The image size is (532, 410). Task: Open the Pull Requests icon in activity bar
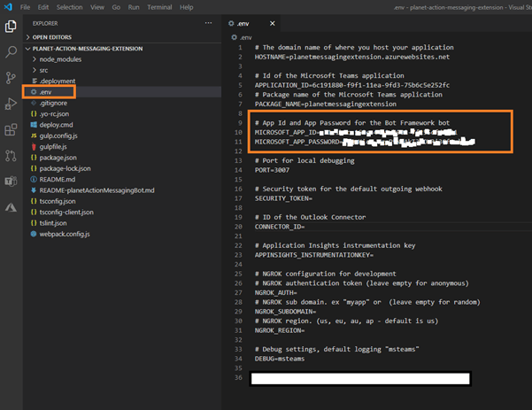pos(11,155)
